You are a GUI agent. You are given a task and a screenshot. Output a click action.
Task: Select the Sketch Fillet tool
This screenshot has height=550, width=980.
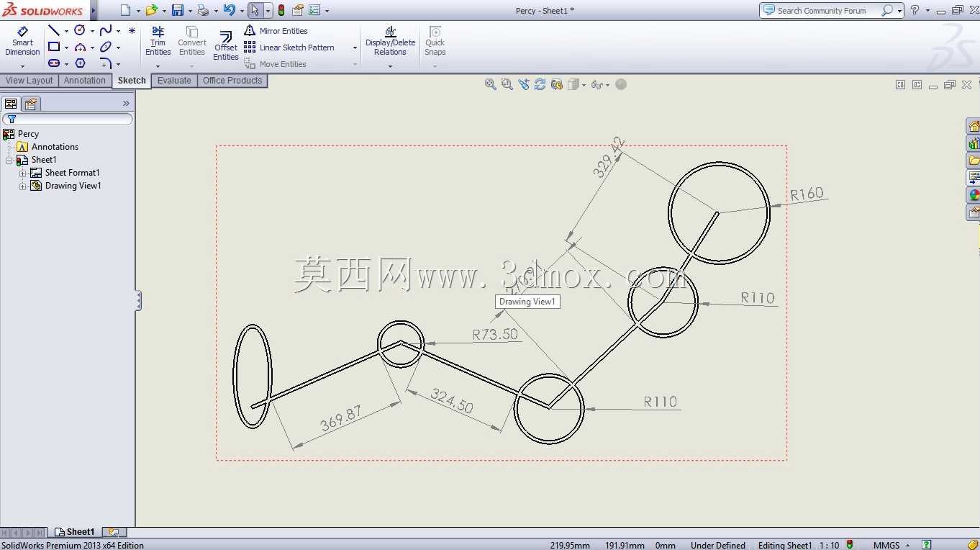(x=106, y=63)
